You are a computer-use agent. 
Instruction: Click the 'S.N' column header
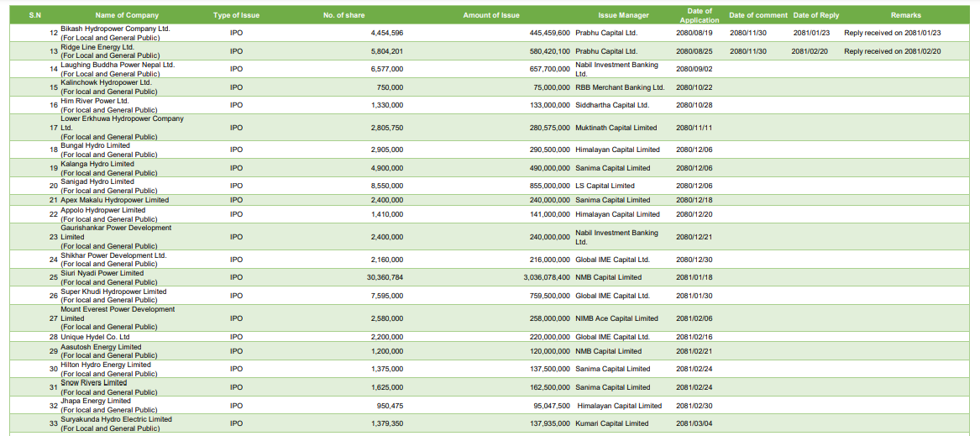[x=35, y=15]
